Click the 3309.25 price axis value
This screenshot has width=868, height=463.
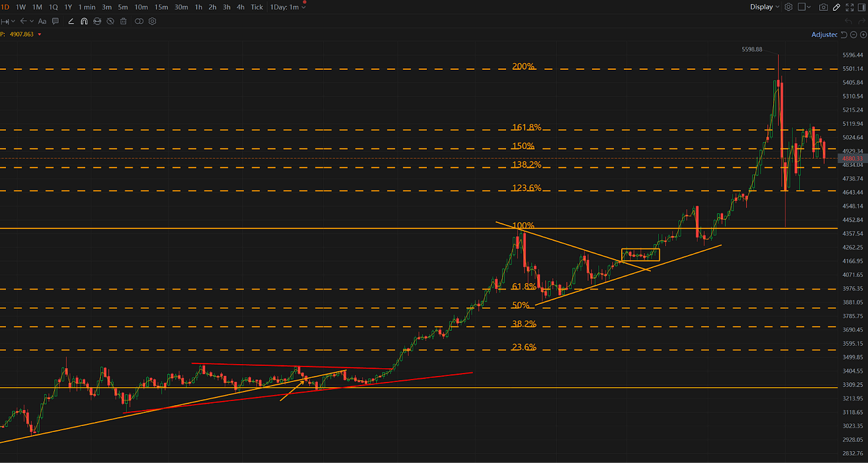coord(854,385)
